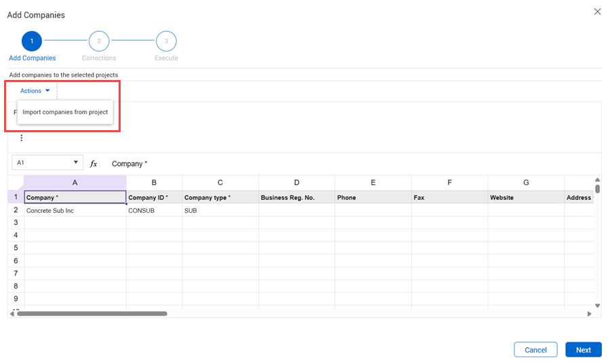Viewport: 610px width, 364px height.
Task: Click the SUB company type cell
Action: click(220, 211)
